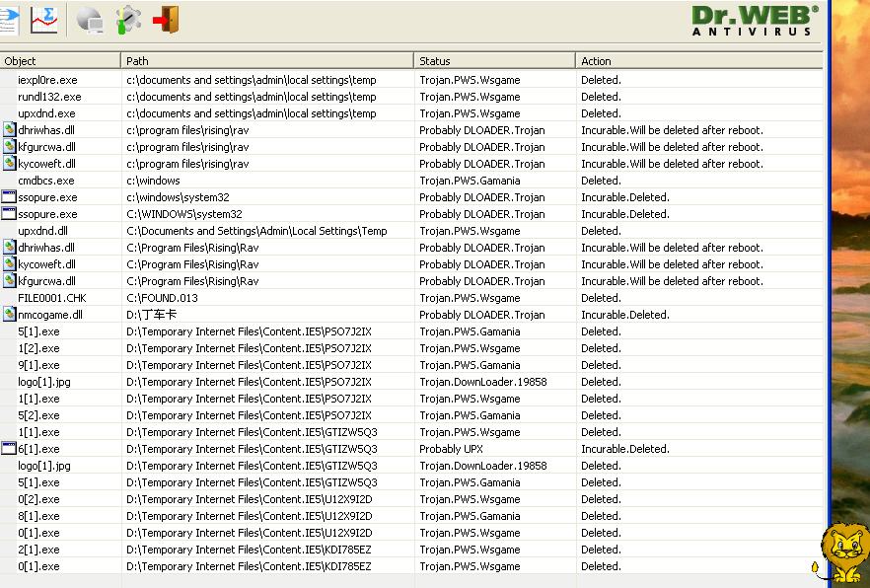Sort by the Object column header
The image size is (870, 588).
[x=60, y=61]
